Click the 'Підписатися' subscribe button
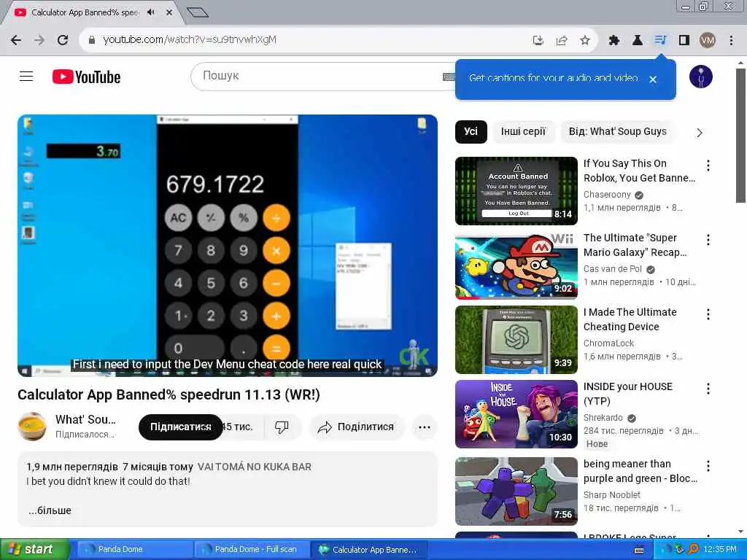The image size is (747, 560). (x=181, y=427)
